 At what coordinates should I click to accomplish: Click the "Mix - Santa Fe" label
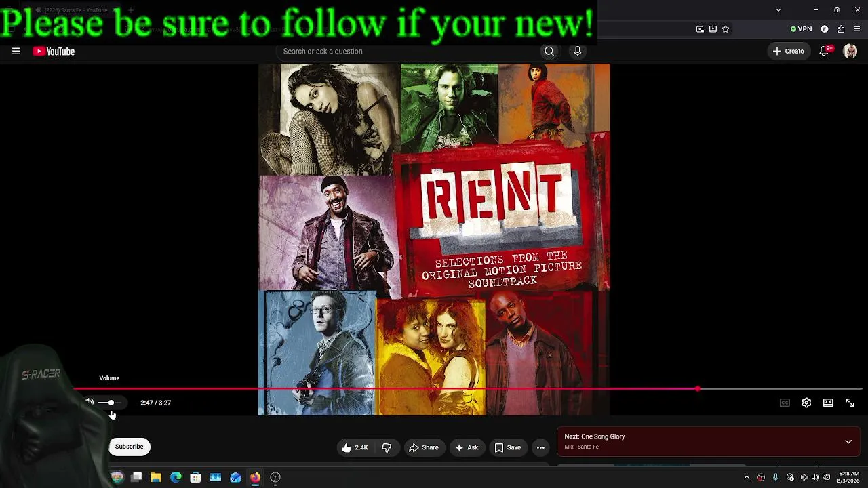click(x=581, y=447)
